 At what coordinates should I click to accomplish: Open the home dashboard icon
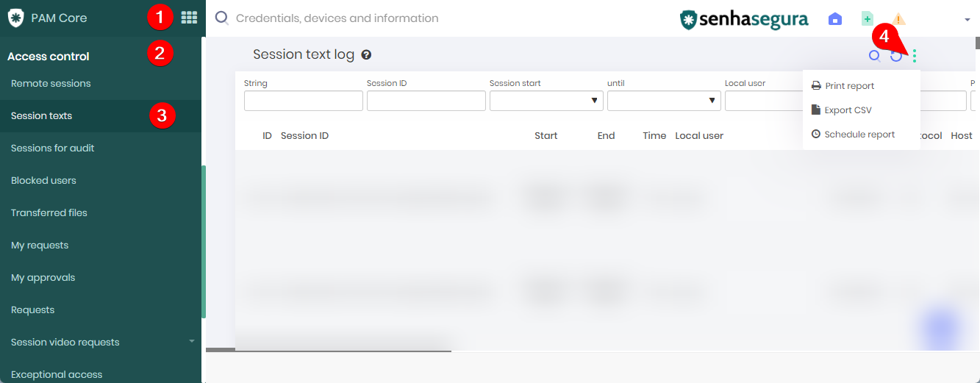[x=835, y=19]
